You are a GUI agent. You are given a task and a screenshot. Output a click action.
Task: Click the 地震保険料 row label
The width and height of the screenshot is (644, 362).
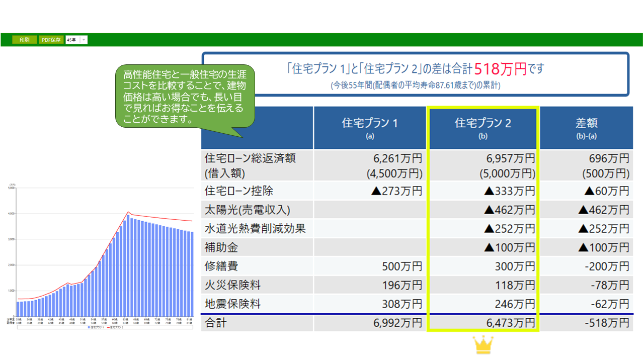232,304
